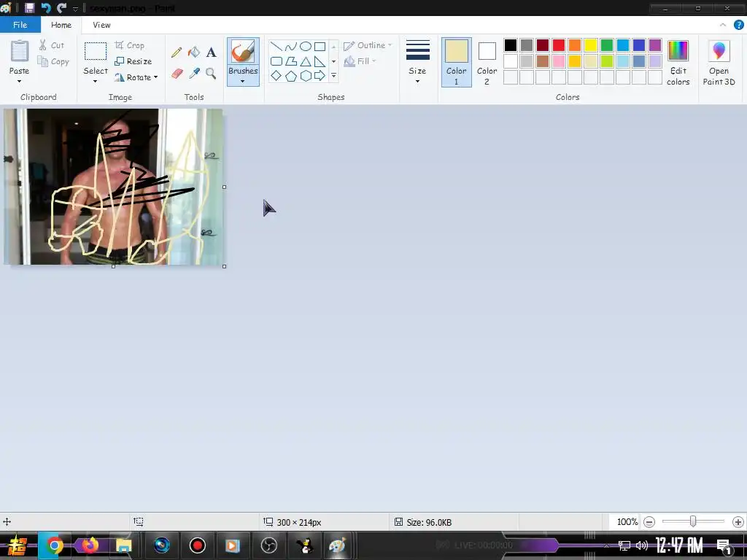The image size is (747, 560).
Task: Select the Eraser tool
Action: [177, 74]
